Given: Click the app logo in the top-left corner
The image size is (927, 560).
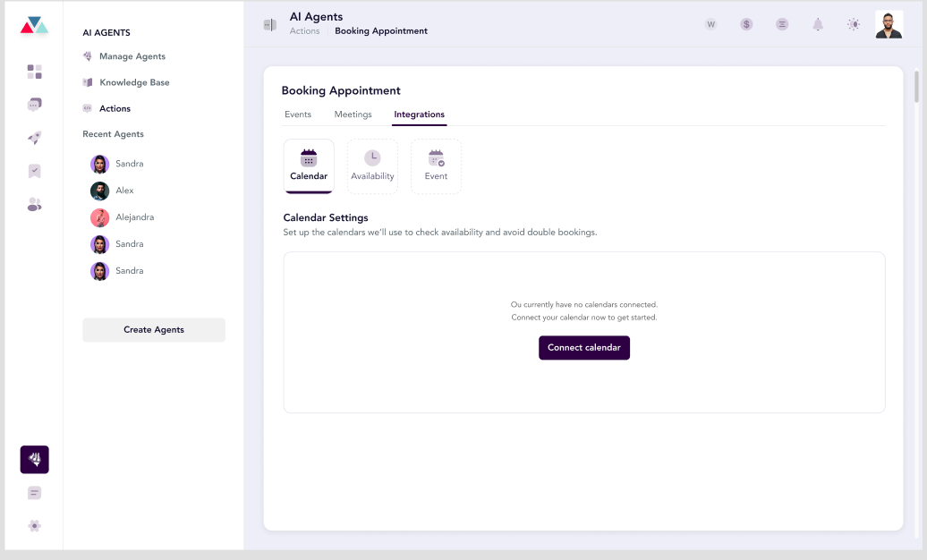Looking at the screenshot, I should point(34,25).
